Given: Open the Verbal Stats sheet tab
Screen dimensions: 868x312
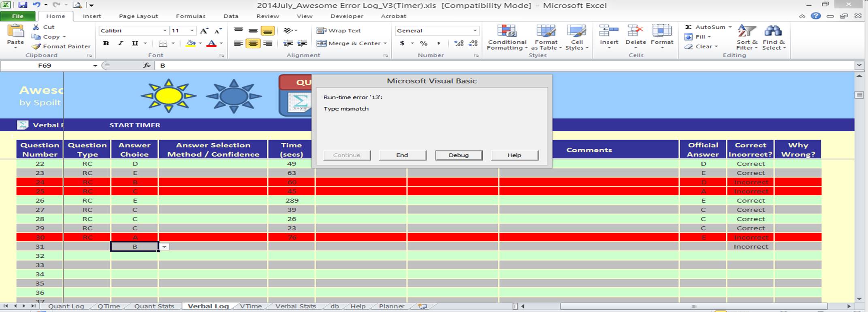Looking at the screenshot, I should click(x=295, y=306).
